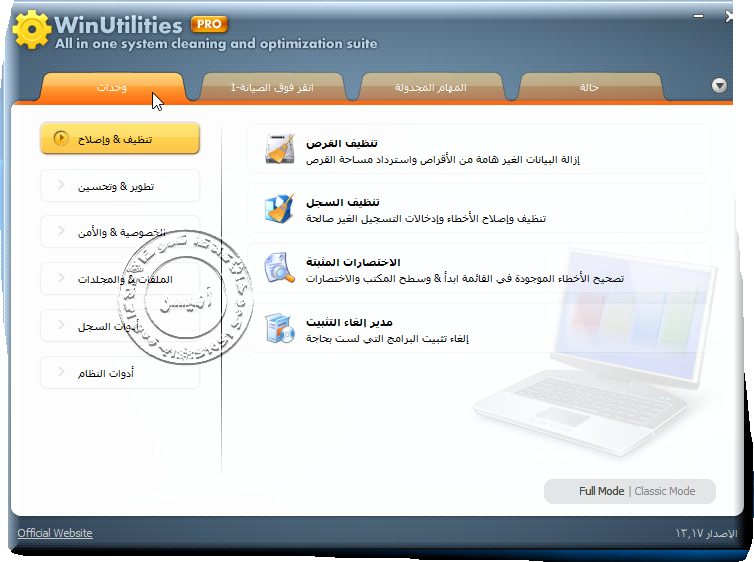The image size is (754, 562).
Task: Click the description إزالة البيانات الغير هامة
Action: 443,159
